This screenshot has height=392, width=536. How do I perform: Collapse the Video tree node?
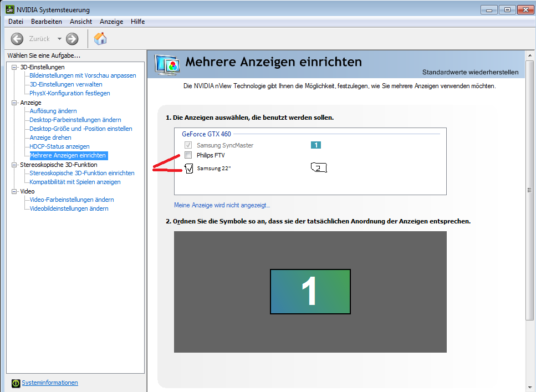(x=14, y=191)
